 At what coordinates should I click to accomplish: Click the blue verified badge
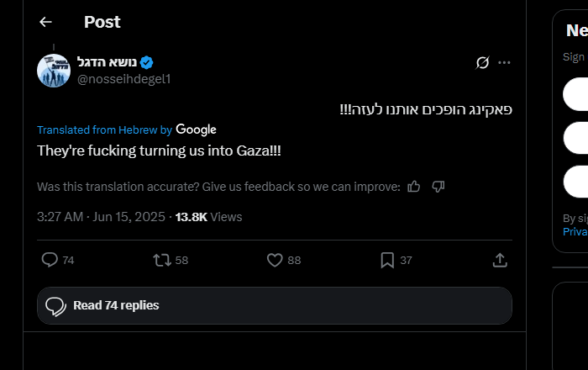pyautogui.click(x=147, y=62)
